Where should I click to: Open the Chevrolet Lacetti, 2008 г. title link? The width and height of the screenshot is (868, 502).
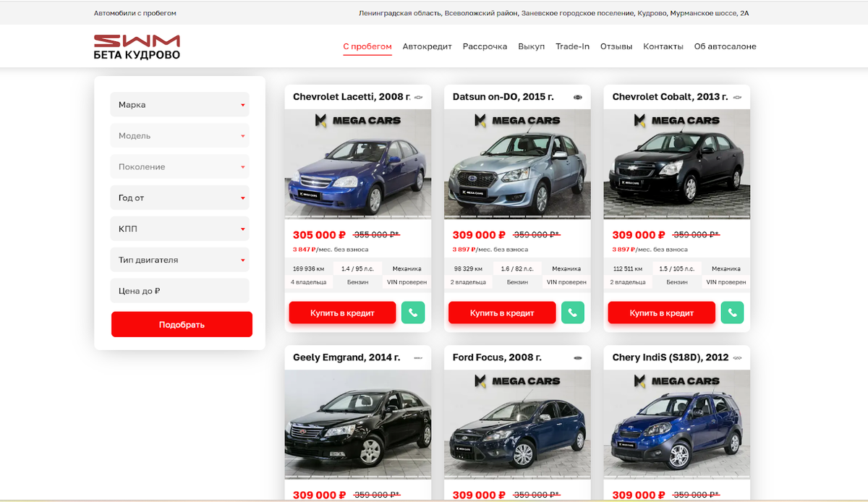click(352, 97)
